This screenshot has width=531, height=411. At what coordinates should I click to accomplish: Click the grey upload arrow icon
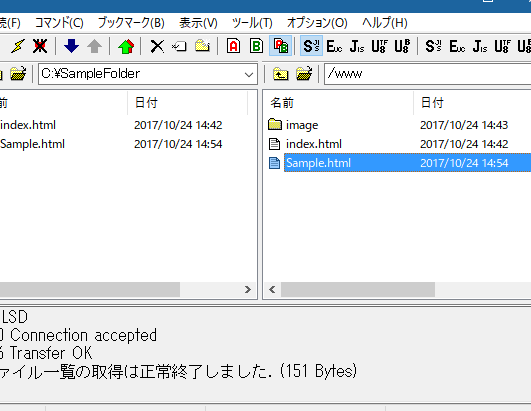tap(94, 46)
